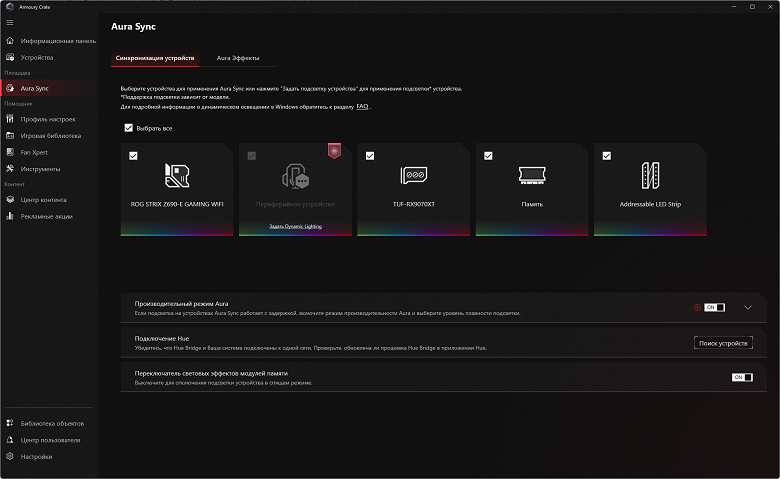Open Настройки in the sidebar
The height and width of the screenshot is (479, 780).
click(x=36, y=456)
